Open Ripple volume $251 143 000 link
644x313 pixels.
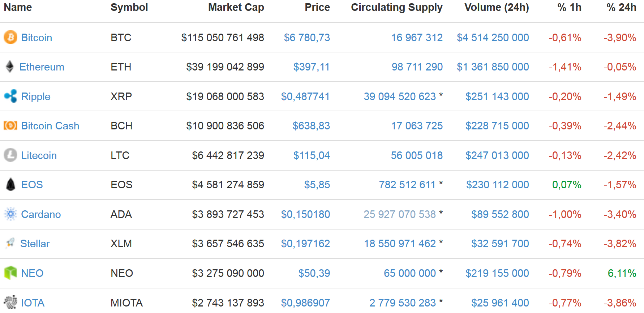[x=497, y=97]
